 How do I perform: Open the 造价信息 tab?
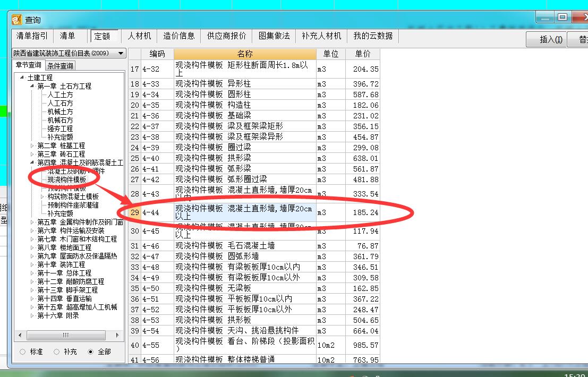[179, 36]
